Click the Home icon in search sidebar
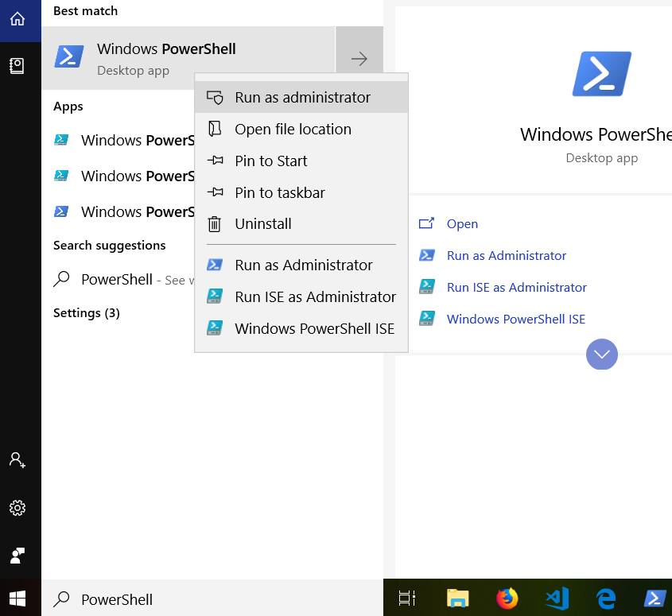This screenshot has height=616, width=672. click(17, 19)
